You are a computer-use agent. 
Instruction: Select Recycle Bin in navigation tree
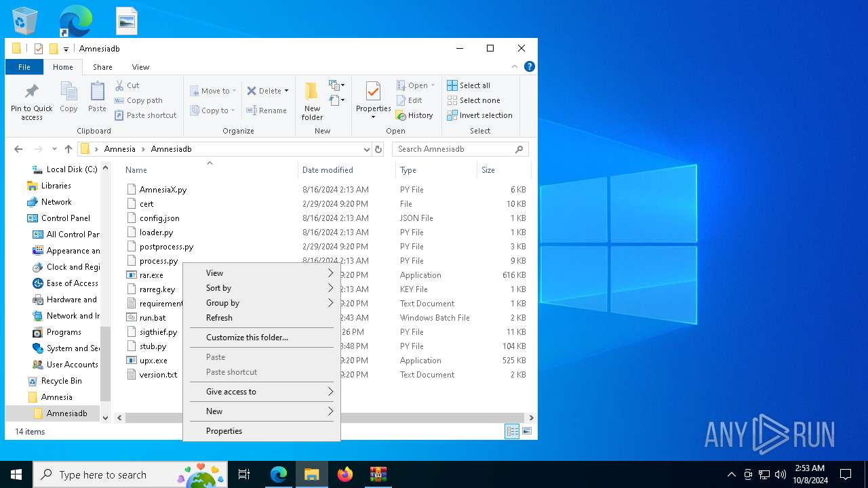(x=61, y=381)
